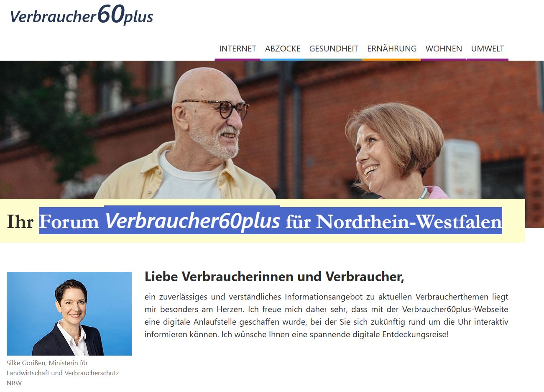Click "Nordrhein-Westfalen" in the headline

[x=409, y=222]
